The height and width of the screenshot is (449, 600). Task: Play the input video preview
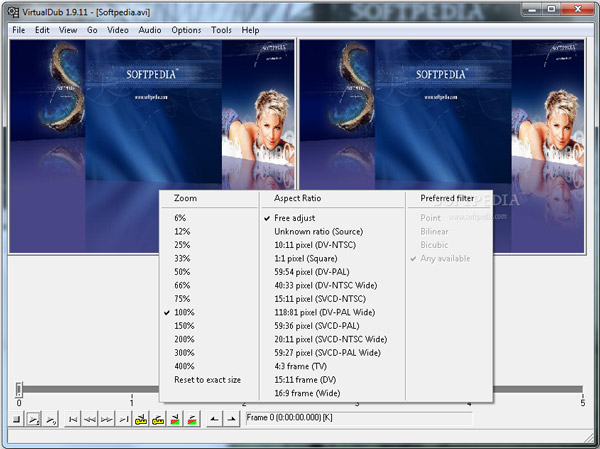[34, 420]
